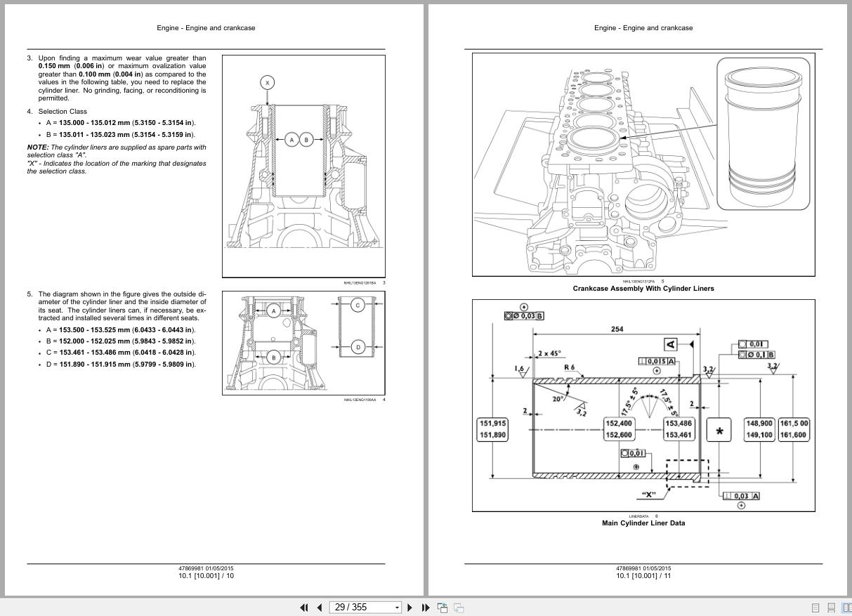The height and width of the screenshot is (616, 852).
Task: Click the left footer '10.1 [10.001] / 10'
Action: point(206,576)
